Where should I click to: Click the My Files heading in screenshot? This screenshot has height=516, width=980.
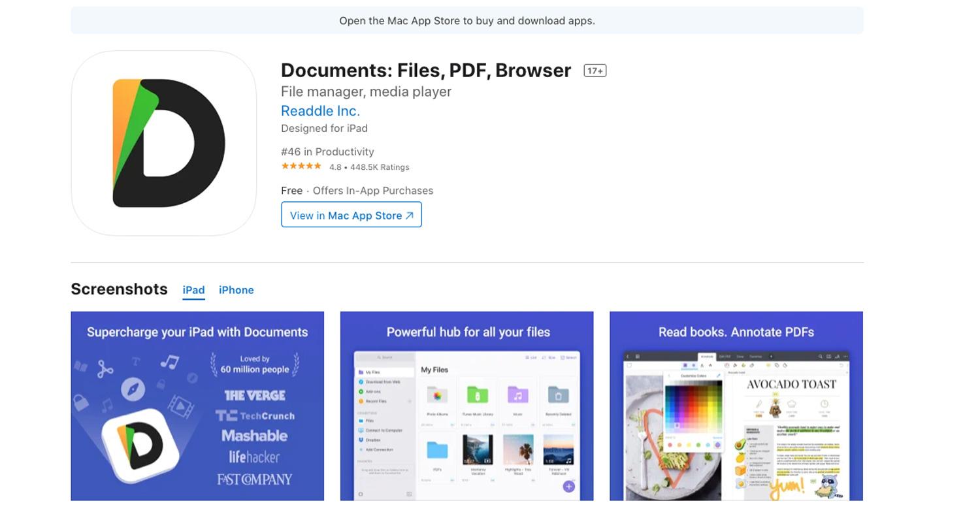click(434, 370)
